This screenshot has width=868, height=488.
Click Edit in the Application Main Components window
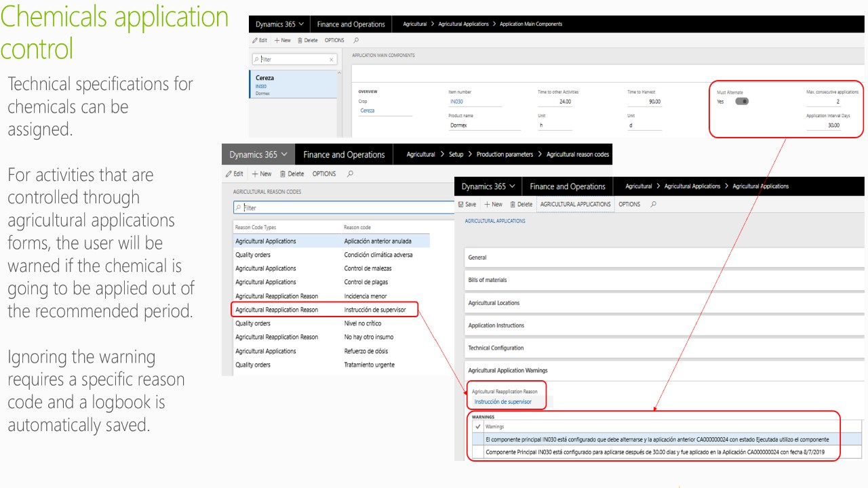coord(260,41)
